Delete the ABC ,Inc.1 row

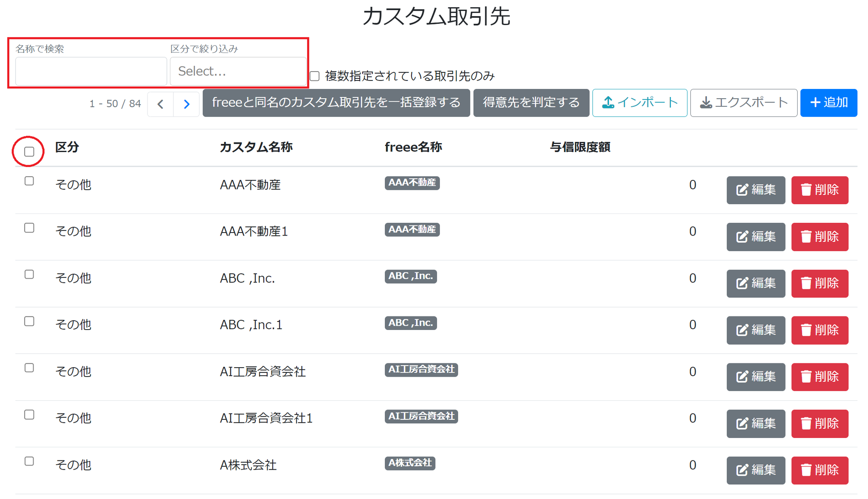(820, 330)
